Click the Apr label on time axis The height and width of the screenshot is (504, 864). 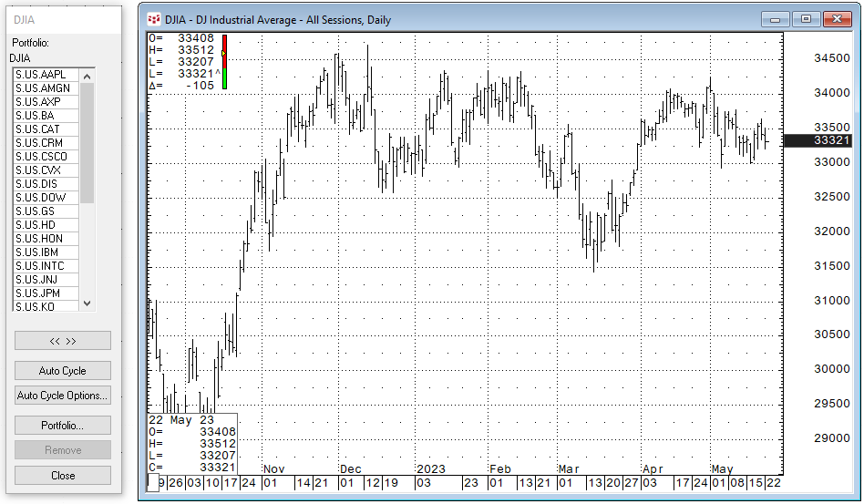(x=653, y=469)
